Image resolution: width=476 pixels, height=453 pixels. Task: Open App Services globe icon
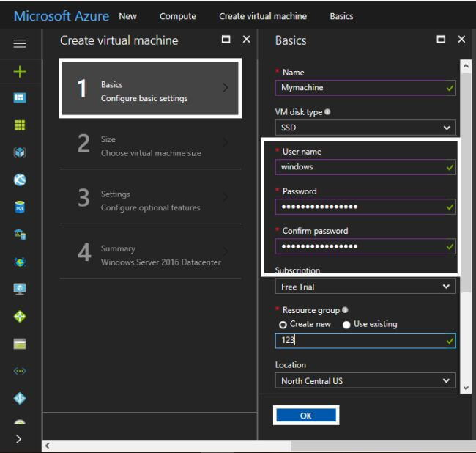coord(20,180)
